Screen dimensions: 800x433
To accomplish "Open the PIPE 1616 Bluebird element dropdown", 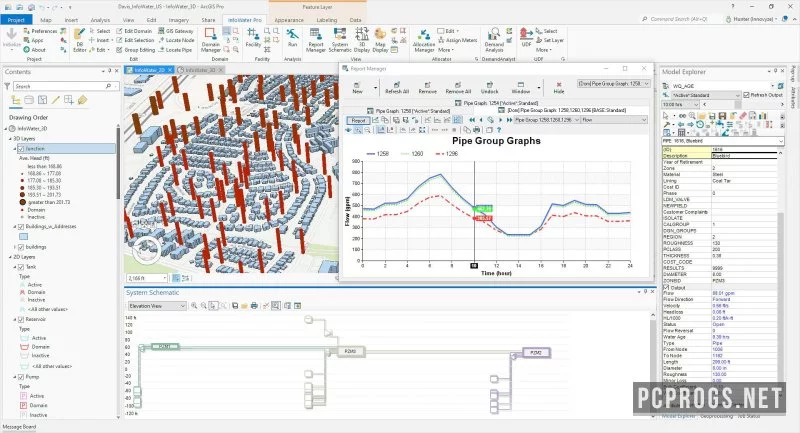I will (x=722, y=141).
